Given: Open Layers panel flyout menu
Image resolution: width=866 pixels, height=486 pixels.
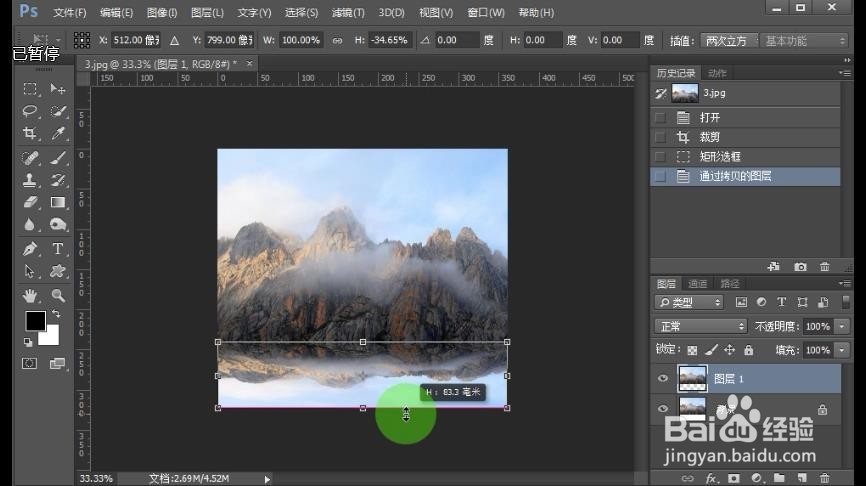Looking at the screenshot, I should point(844,283).
